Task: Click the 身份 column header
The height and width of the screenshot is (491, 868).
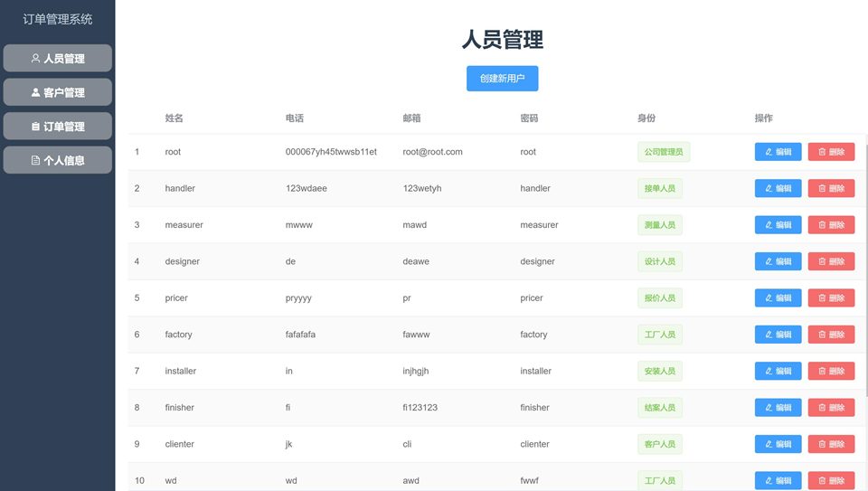Action: pos(646,118)
